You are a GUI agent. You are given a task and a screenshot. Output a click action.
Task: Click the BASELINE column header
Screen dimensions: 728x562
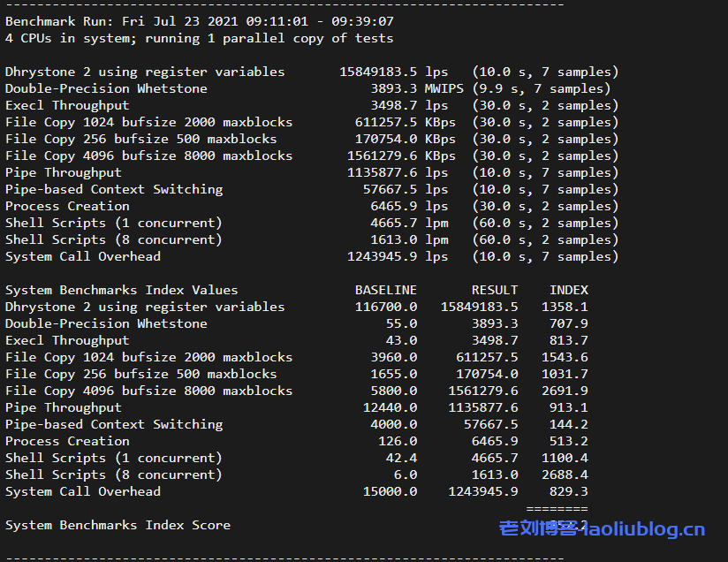[x=385, y=290]
